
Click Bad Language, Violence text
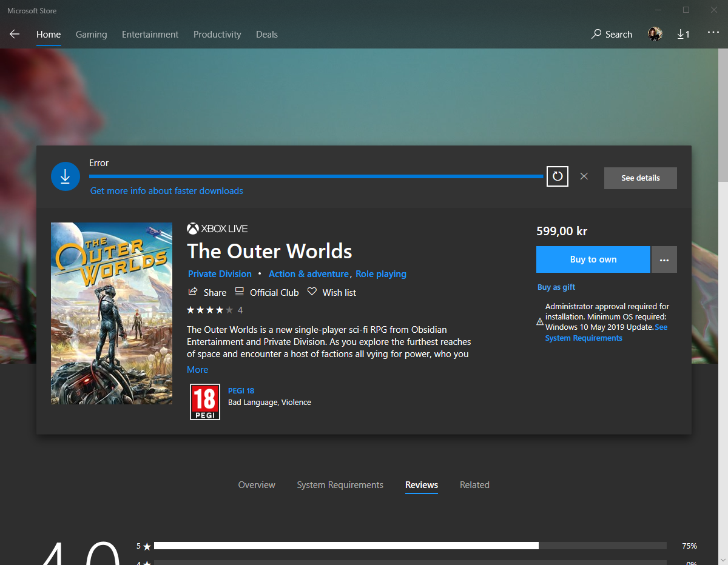(269, 403)
